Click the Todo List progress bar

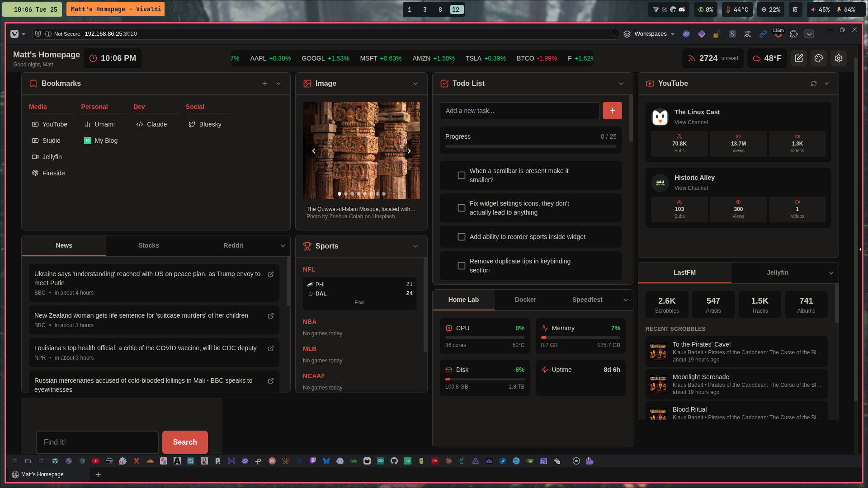point(531,146)
